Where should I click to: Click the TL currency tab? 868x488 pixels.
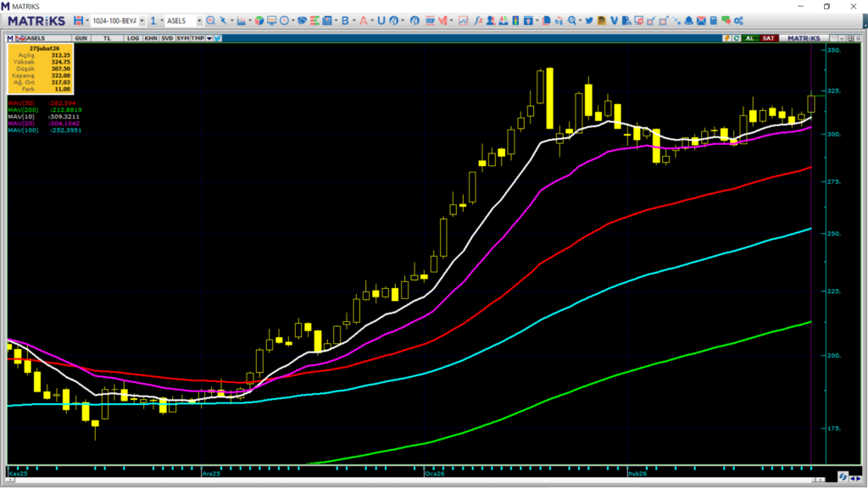(108, 38)
